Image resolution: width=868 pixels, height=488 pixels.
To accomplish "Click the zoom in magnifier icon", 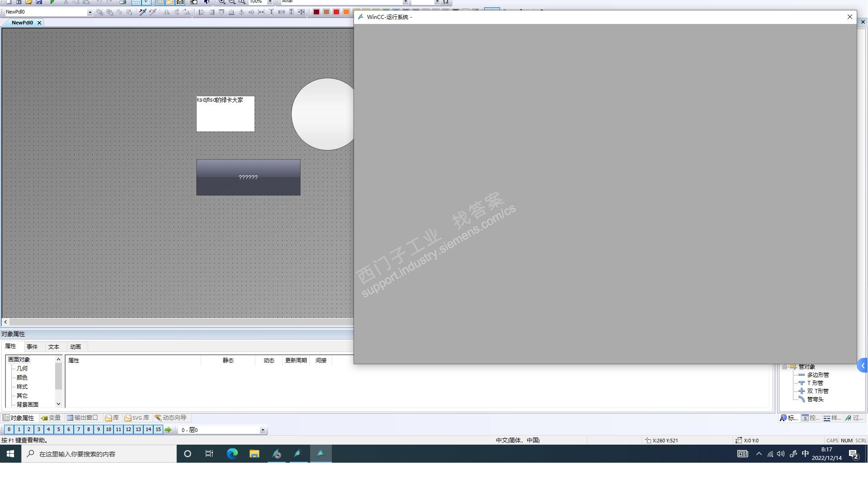I will 222,2.
